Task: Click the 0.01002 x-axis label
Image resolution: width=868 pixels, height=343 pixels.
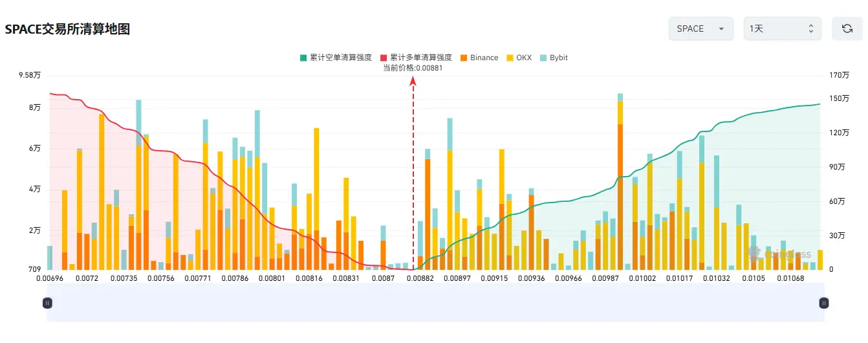Action: [x=641, y=278]
